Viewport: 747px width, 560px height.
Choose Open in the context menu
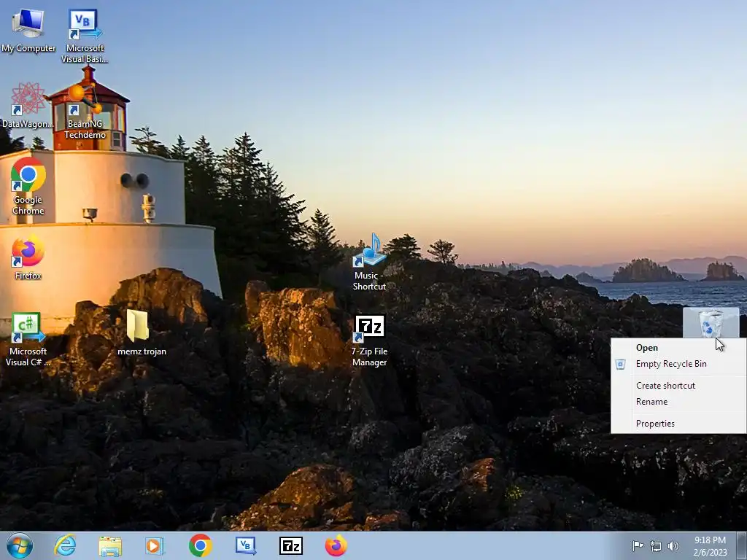coord(678,348)
